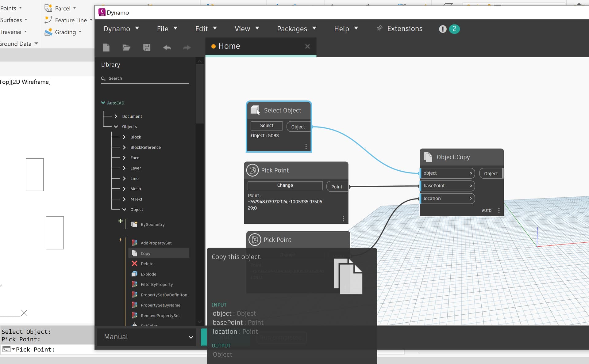Toggle basePoint port default value arrow

[x=471, y=186]
